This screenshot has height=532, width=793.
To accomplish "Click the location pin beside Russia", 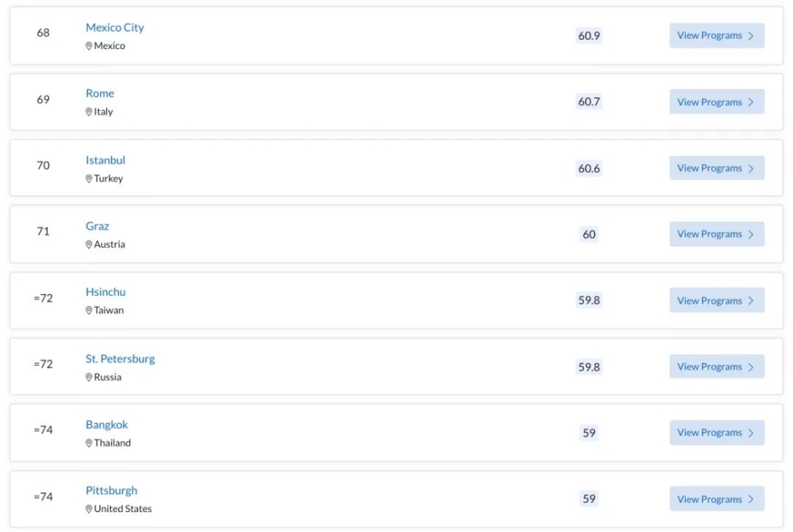I will 89,377.
